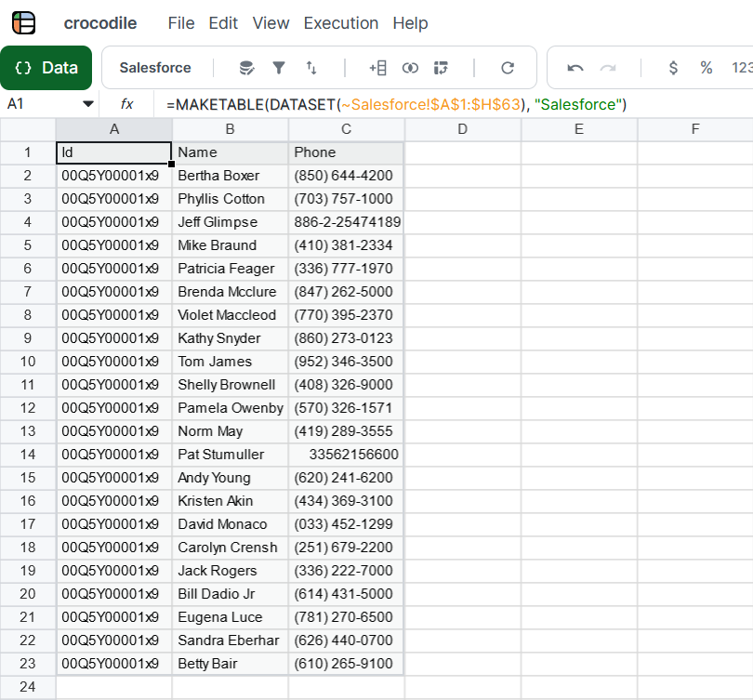Select the Salesforce connection button

point(155,68)
